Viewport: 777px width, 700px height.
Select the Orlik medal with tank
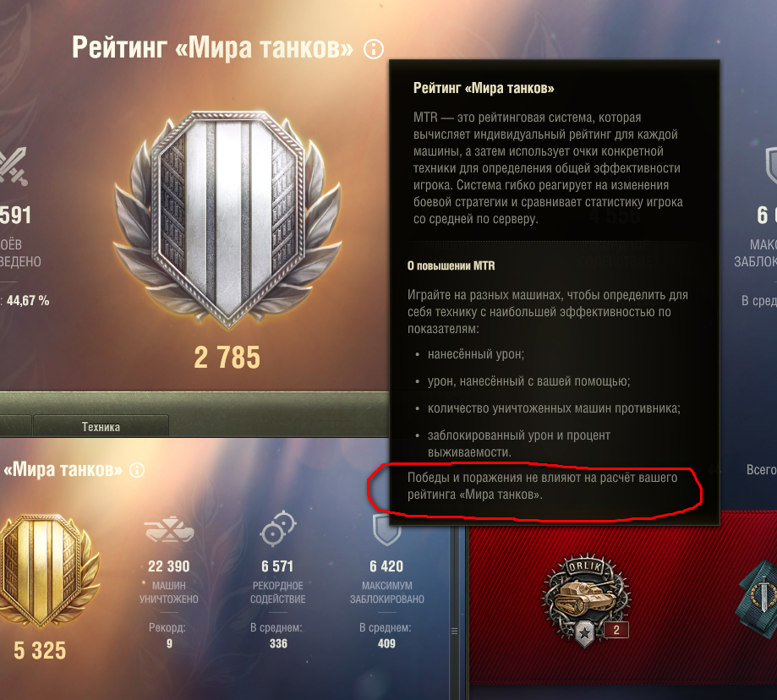(x=585, y=600)
